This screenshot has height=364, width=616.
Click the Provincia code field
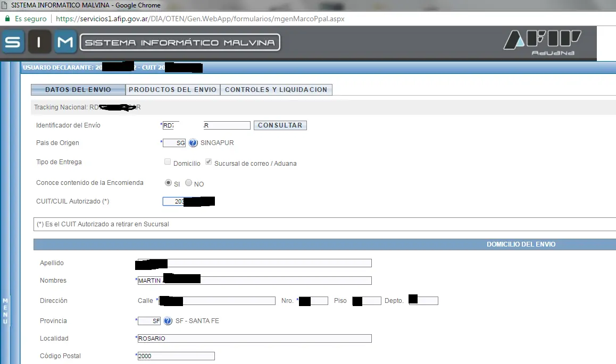click(x=149, y=321)
